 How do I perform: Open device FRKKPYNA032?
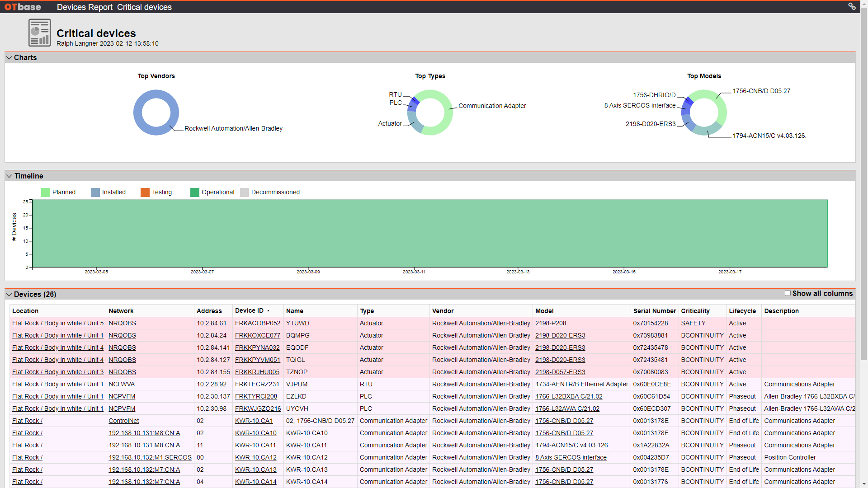pyautogui.click(x=257, y=348)
